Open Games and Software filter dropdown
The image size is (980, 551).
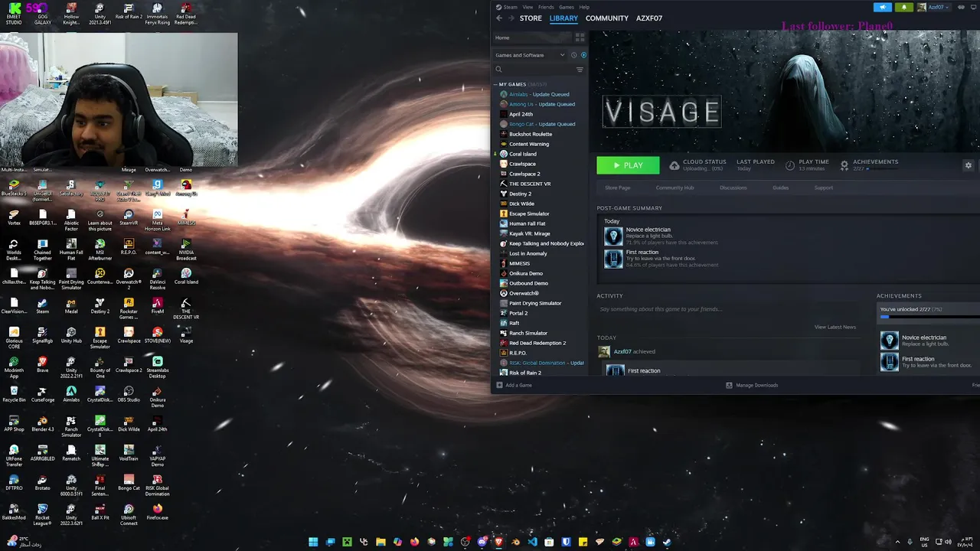[530, 55]
